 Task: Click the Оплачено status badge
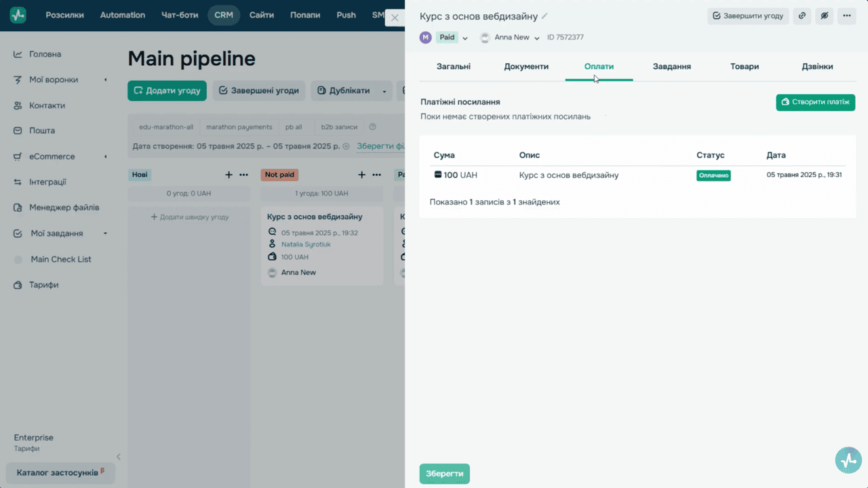[x=713, y=175]
